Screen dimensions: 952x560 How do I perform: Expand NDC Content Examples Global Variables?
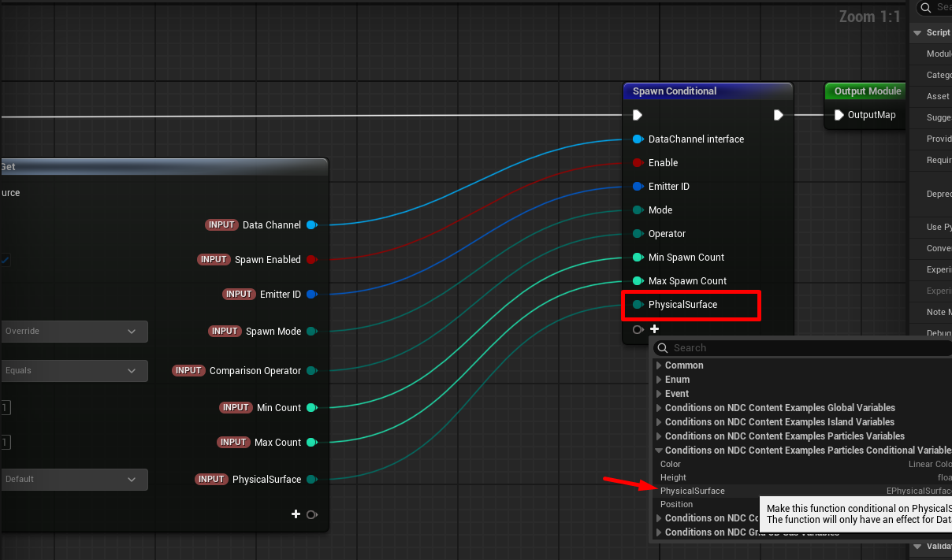(x=660, y=408)
